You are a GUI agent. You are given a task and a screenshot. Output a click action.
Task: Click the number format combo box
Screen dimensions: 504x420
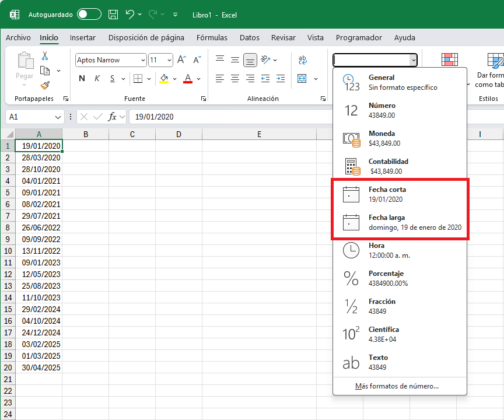point(374,60)
